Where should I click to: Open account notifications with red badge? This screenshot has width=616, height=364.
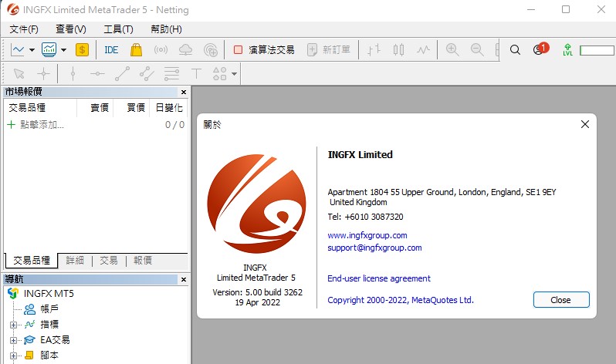point(539,50)
